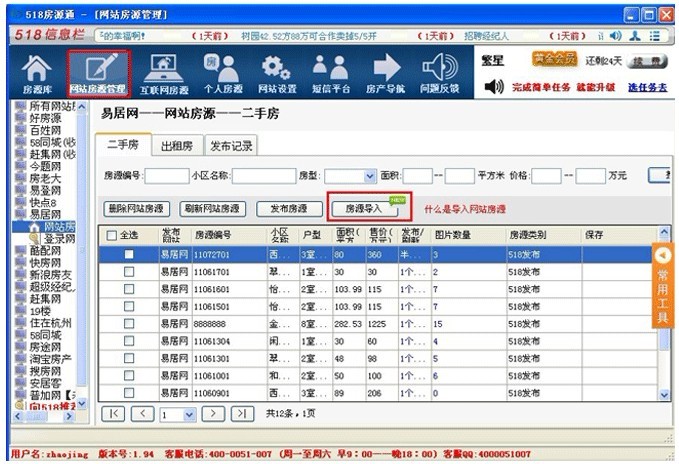
Task: Open 网站设置 gears icon
Action: [277, 74]
